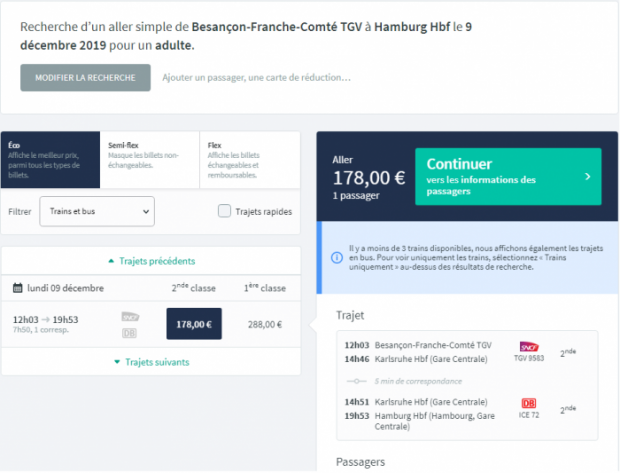620x473 pixels.
Task: Click the grey DB logo in the results row
Action: tap(129, 333)
